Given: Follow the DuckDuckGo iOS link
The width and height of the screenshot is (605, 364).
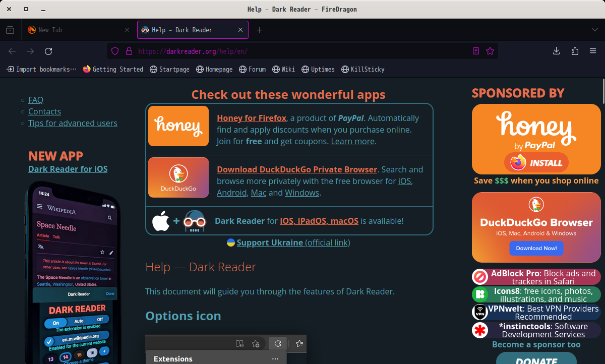Looking at the screenshot, I should (405, 181).
